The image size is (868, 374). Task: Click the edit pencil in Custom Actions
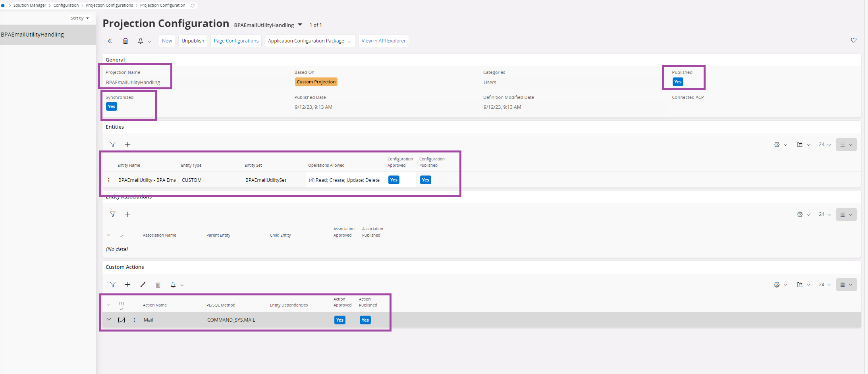pyautogui.click(x=143, y=285)
